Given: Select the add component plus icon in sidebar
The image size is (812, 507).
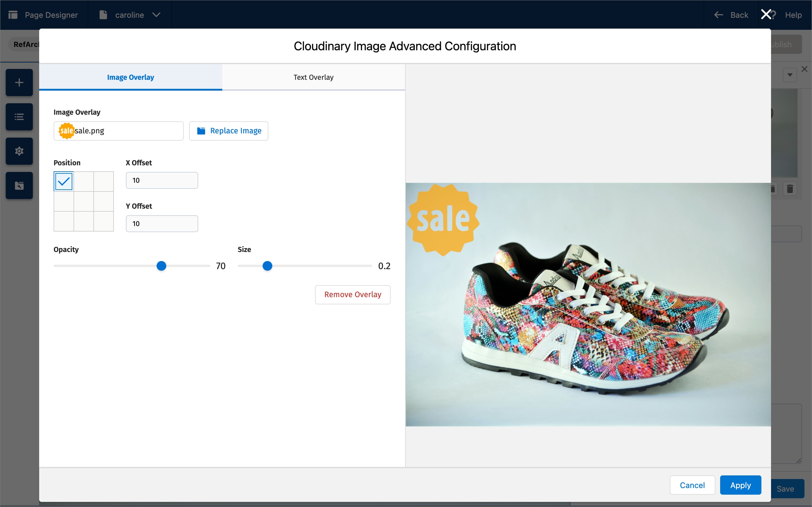Looking at the screenshot, I should tap(19, 82).
